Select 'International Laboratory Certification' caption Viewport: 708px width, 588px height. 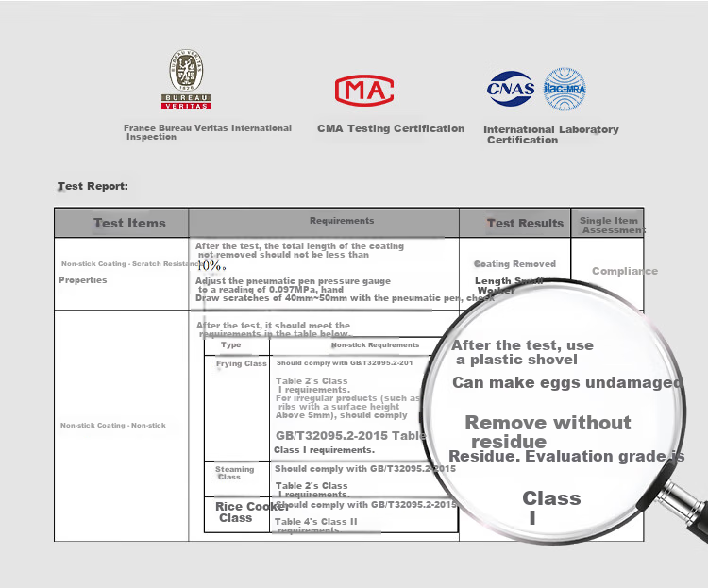(x=551, y=135)
